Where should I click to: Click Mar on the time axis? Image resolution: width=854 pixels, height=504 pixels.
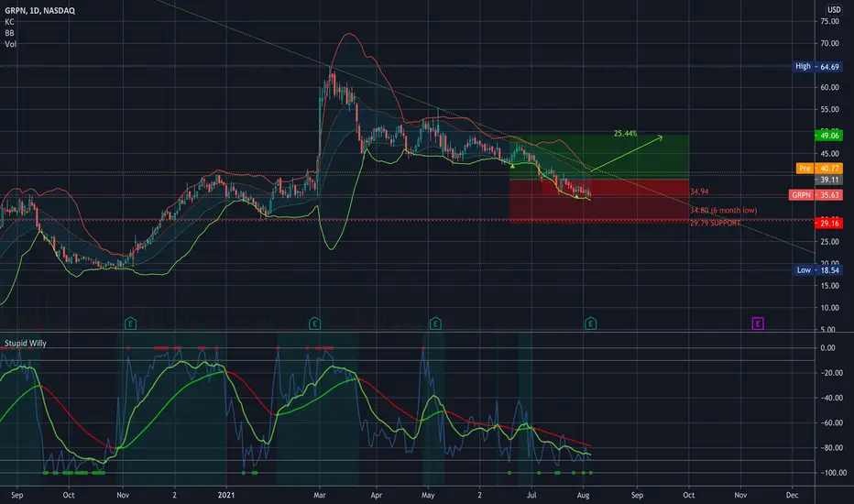click(x=320, y=495)
